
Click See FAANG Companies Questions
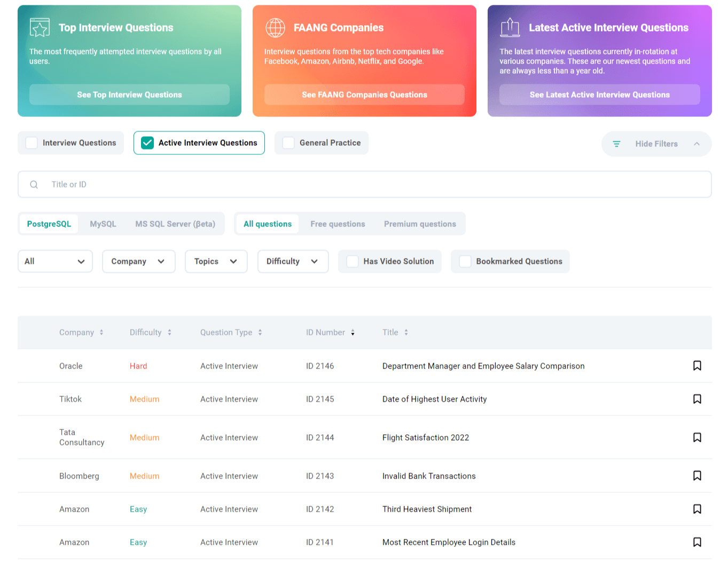coord(364,95)
